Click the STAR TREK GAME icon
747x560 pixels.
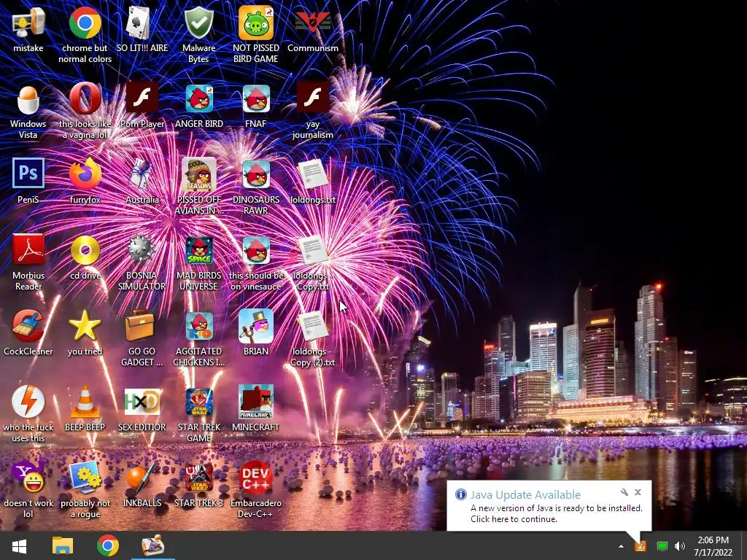(199, 402)
